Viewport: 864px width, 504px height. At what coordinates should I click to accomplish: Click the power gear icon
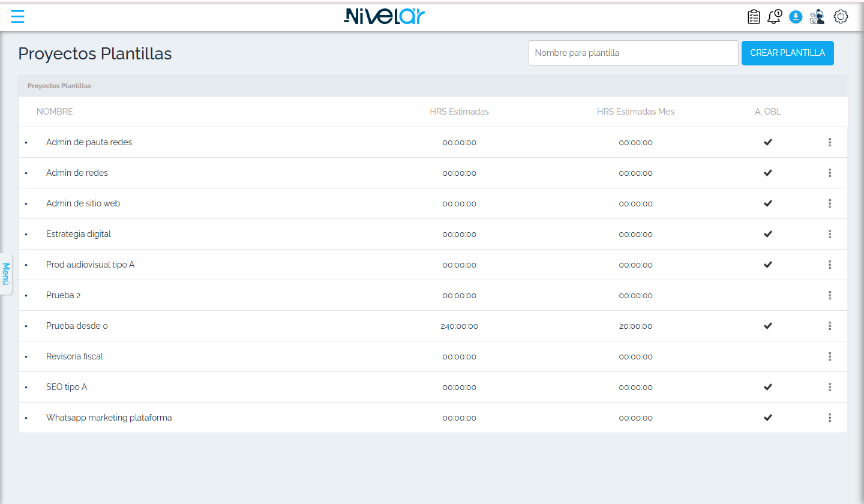841,17
